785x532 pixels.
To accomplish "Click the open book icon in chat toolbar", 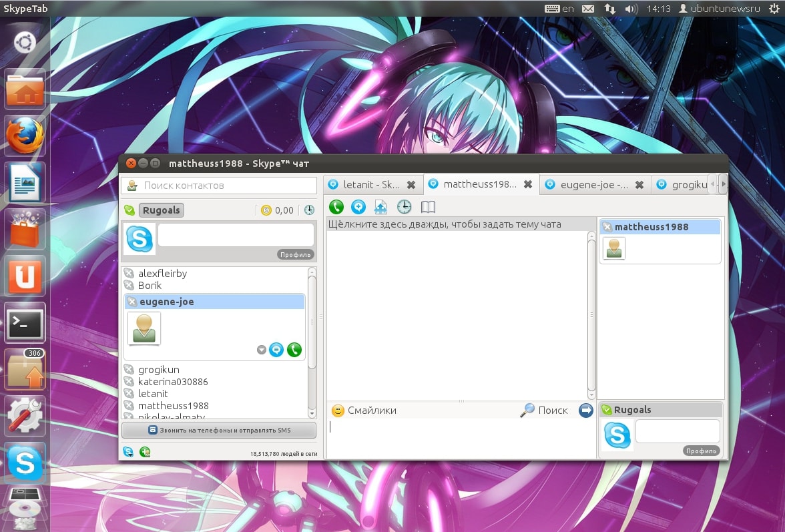I will point(428,207).
